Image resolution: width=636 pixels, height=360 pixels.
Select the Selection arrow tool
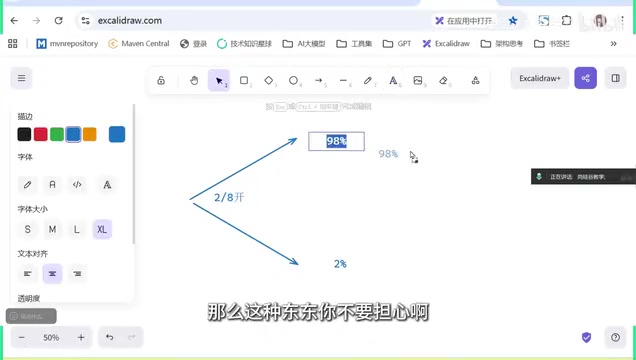point(219,80)
